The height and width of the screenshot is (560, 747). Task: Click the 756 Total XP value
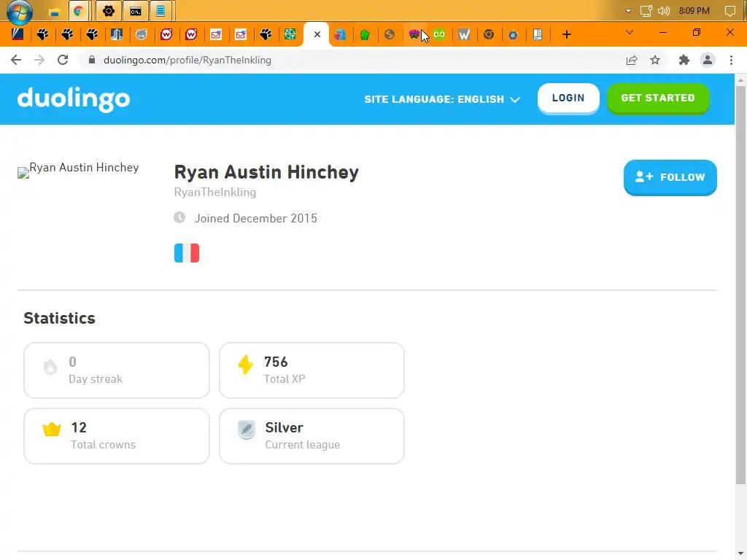pyautogui.click(x=276, y=362)
